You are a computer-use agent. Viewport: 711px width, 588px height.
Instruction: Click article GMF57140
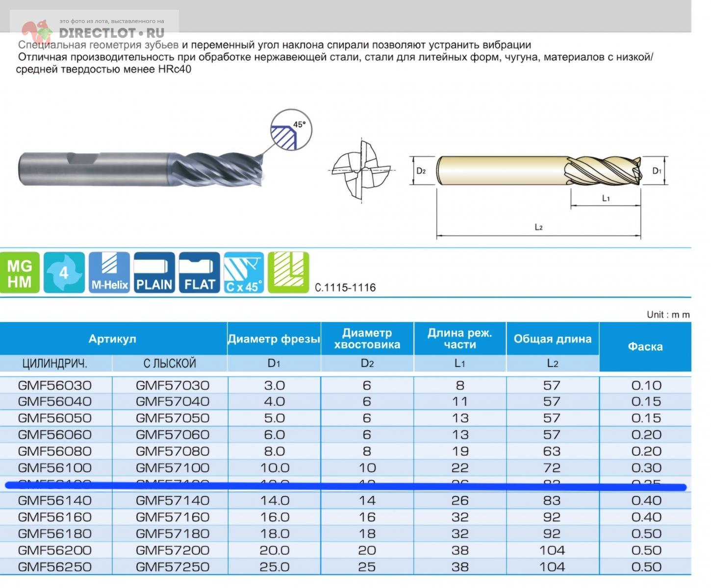coord(173,501)
